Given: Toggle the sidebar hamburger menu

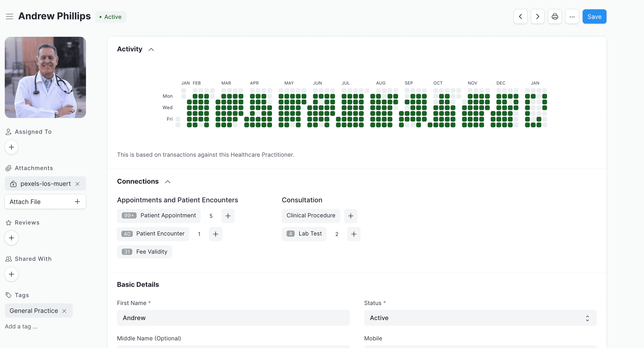Looking at the screenshot, I should tap(9, 16).
